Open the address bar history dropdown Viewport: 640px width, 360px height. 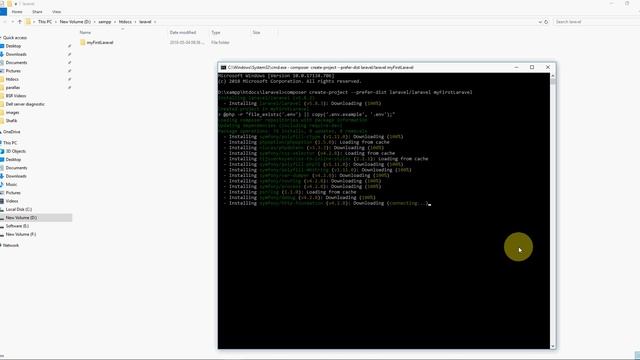[540, 22]
